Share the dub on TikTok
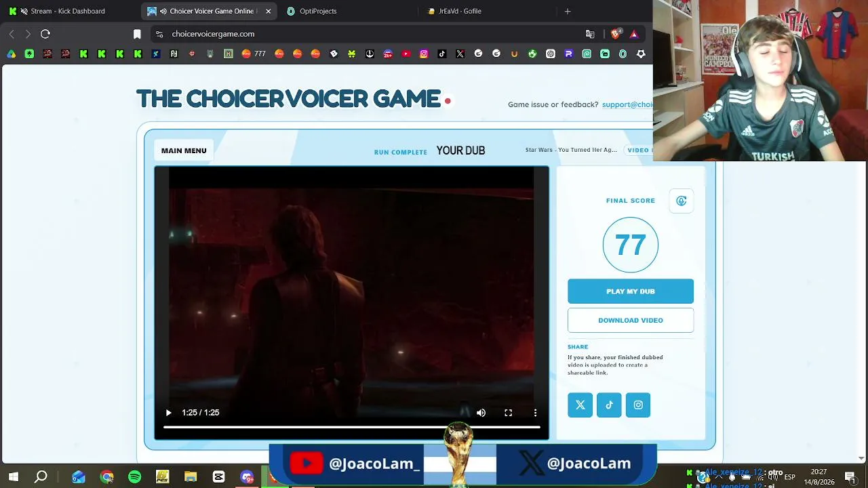 pyautogui.click(x=609, y=405)
